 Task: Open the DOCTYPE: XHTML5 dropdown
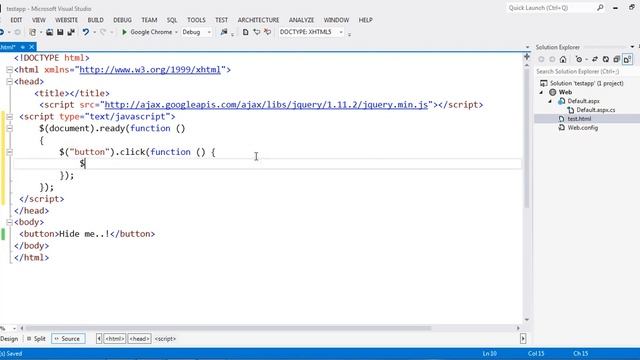coord(341,32)
